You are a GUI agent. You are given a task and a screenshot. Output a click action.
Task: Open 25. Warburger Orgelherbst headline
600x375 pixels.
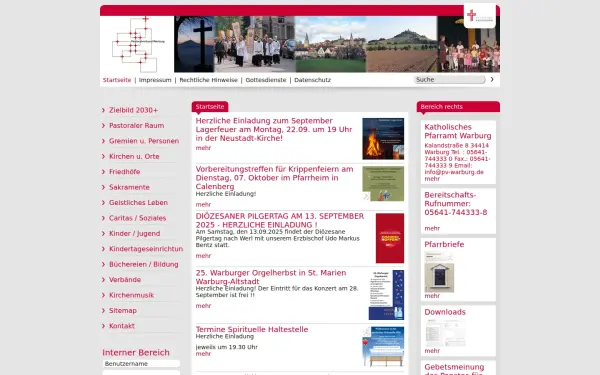[271, 277]
